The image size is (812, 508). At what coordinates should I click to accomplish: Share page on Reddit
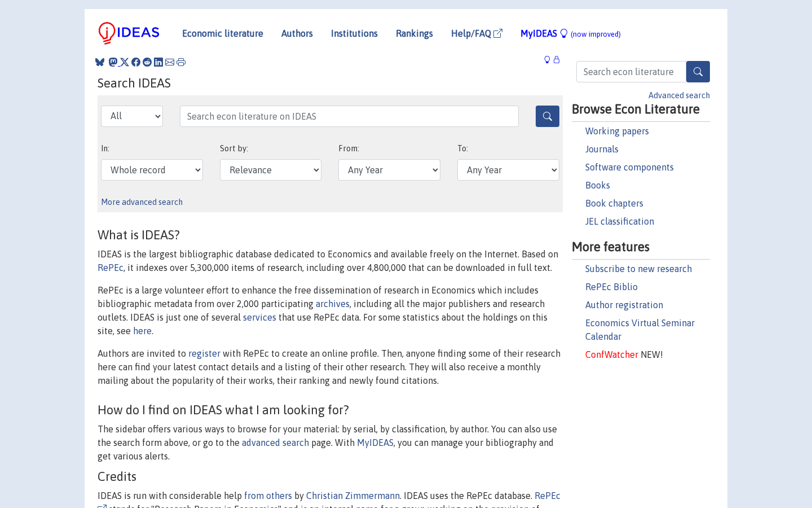tap(147, 62)
